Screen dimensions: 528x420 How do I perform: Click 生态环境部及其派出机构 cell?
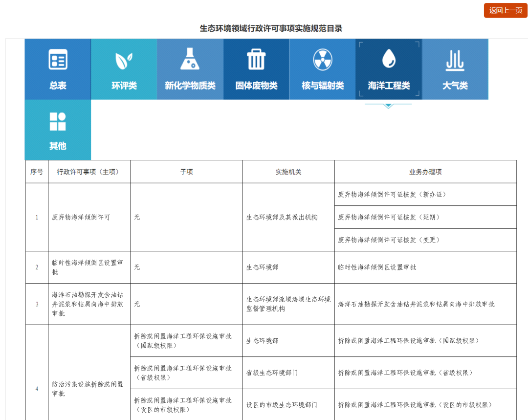[288, 217]
